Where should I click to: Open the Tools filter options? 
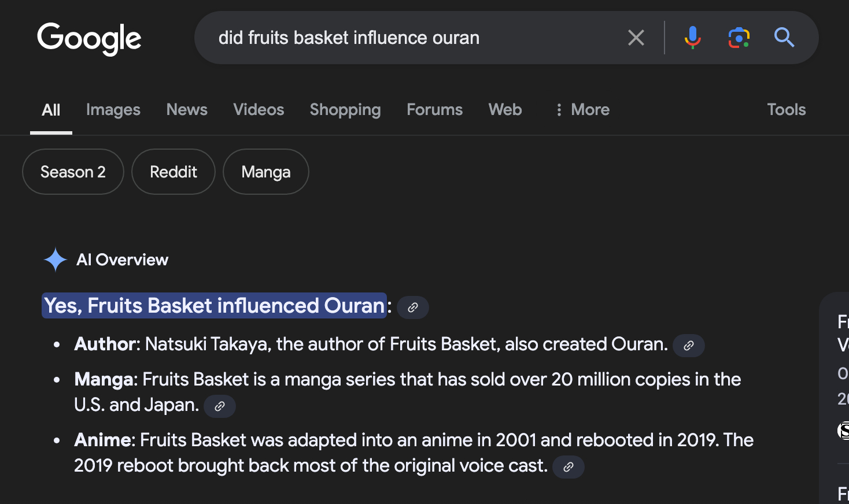click(x=786, y=110)
